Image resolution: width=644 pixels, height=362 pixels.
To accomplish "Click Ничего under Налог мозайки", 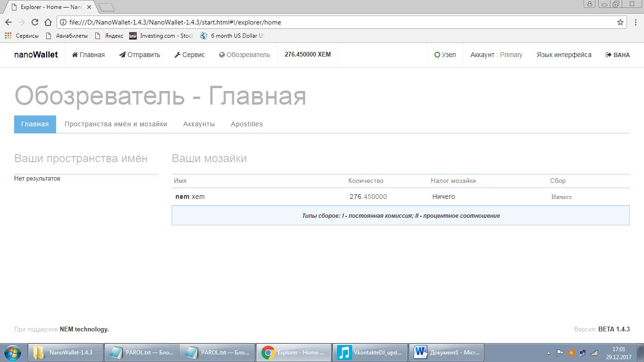I will [444, 197].
